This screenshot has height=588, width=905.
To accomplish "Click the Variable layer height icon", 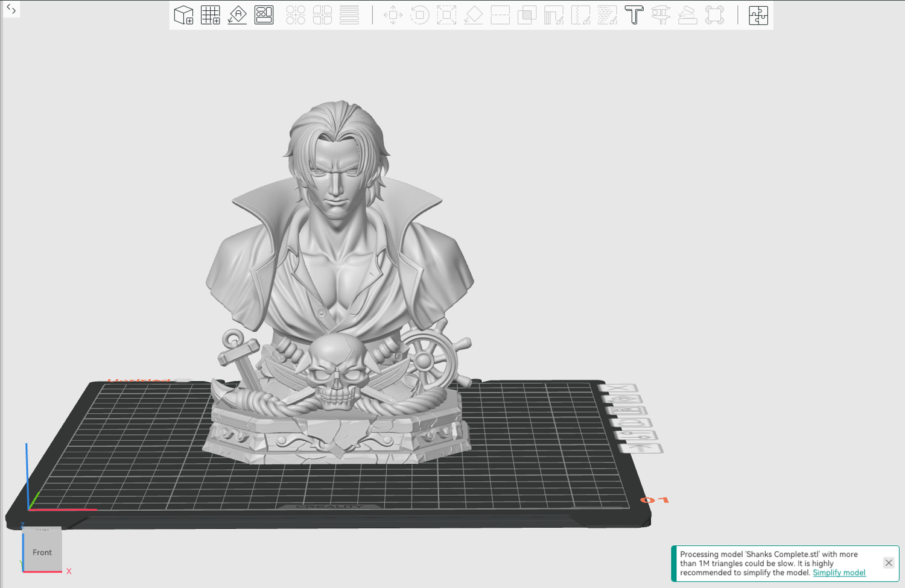I will coord(349,15).
